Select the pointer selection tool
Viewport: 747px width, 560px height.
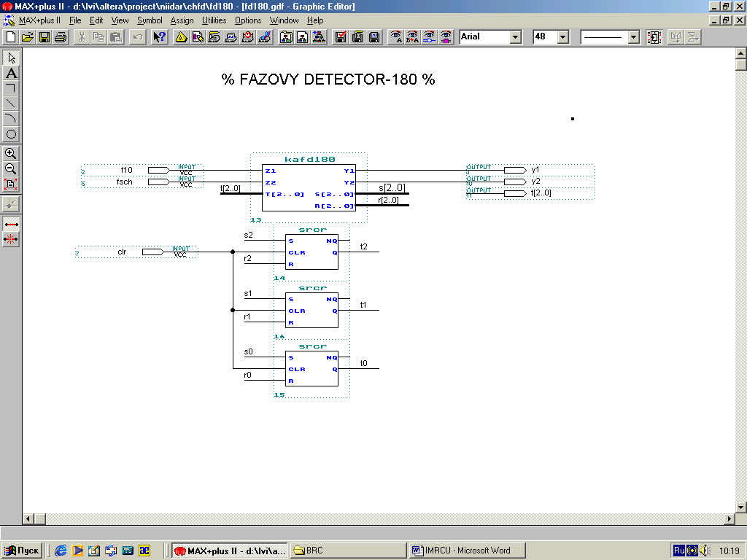point(11,58)
